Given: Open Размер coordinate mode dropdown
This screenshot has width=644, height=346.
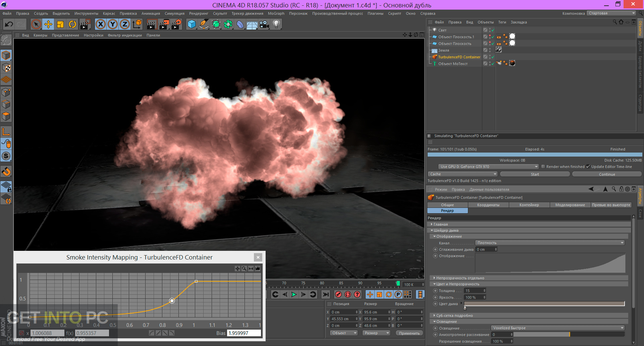Looking at the screenshot, I should (376, 333).
